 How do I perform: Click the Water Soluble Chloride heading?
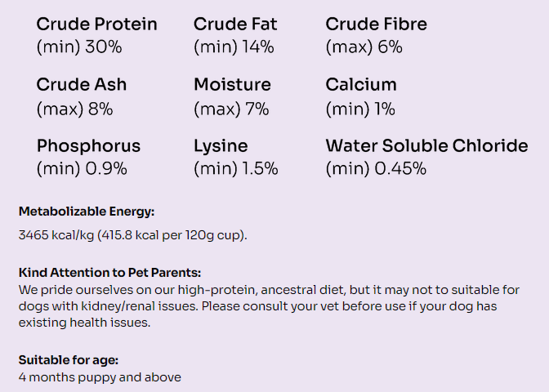point(426,146)
